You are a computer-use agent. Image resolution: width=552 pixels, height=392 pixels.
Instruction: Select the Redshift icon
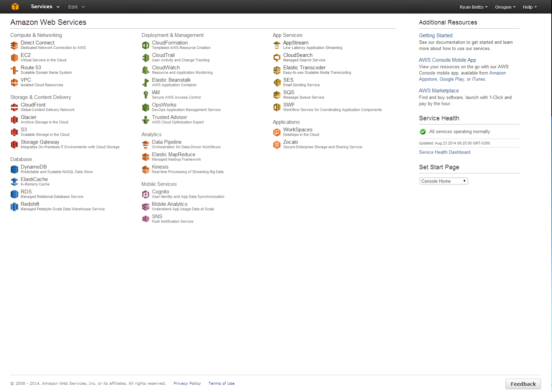point(14,207)
